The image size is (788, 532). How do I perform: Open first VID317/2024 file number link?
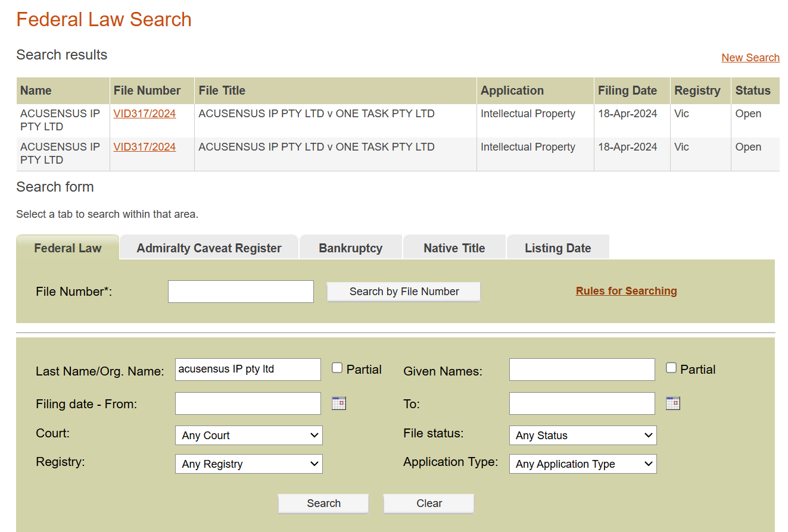[x=145, y=114]
